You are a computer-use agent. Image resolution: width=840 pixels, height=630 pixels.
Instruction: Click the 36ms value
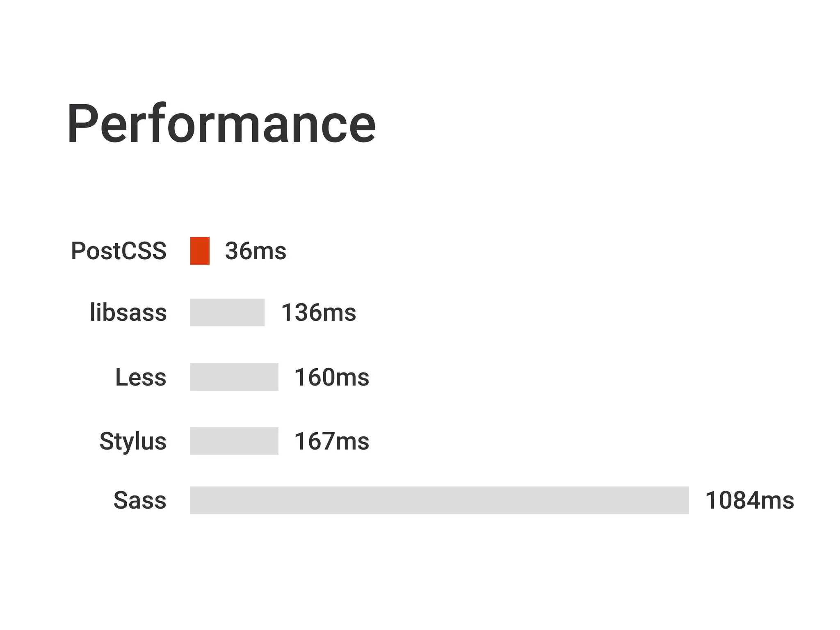click(x=256, y=251)
